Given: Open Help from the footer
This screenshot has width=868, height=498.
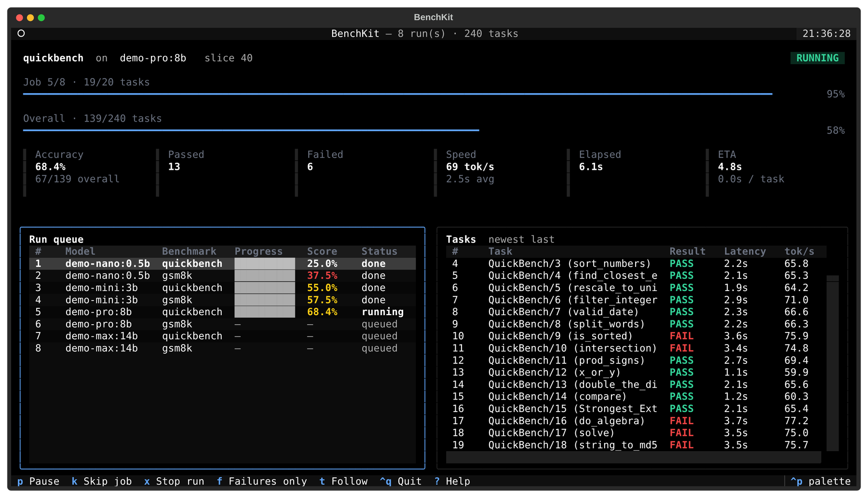Looking at the screenshot, I should [452, 481].
